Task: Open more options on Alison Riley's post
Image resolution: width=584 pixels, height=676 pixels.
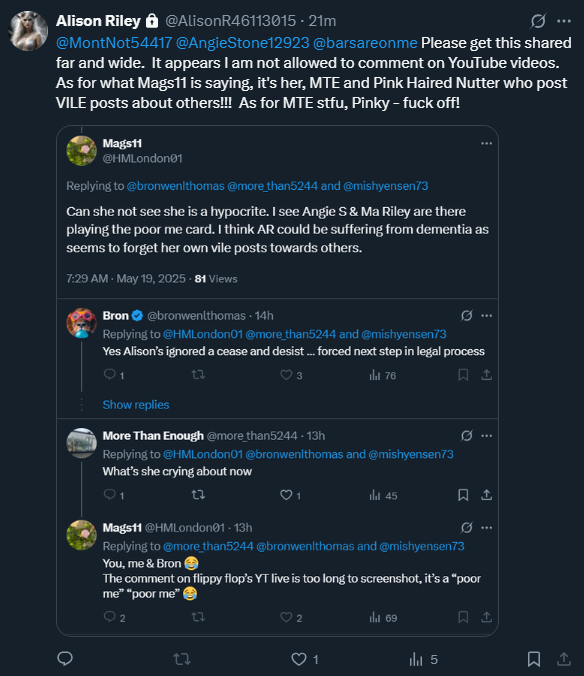Action: coord(564,21)
